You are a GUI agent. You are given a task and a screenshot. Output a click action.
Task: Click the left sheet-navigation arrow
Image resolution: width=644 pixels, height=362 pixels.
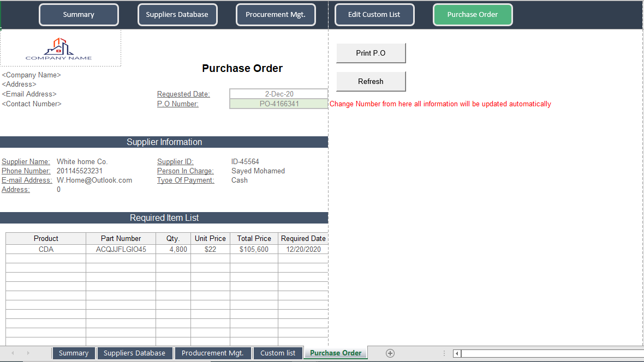(x=12, y=353)
